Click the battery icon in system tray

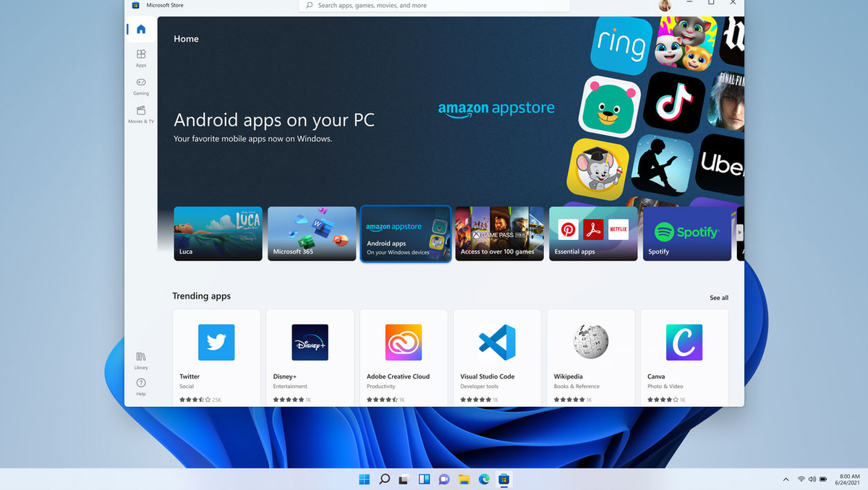coord(823,479)
